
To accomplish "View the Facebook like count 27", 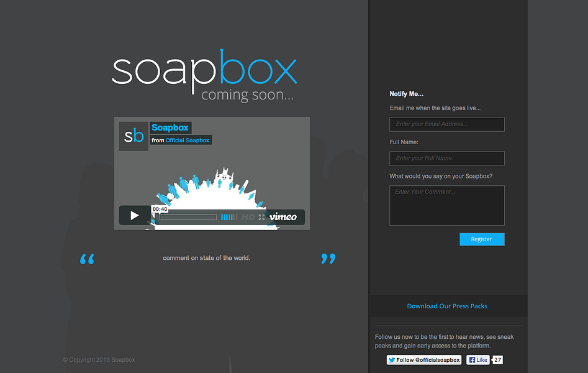I will click(497, 360).
